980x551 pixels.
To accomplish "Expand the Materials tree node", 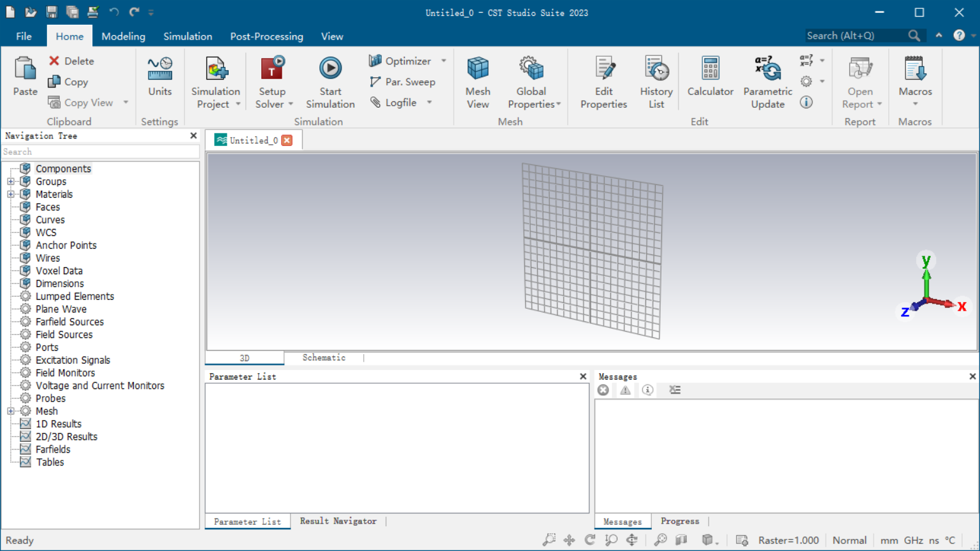I will (11, 195).
